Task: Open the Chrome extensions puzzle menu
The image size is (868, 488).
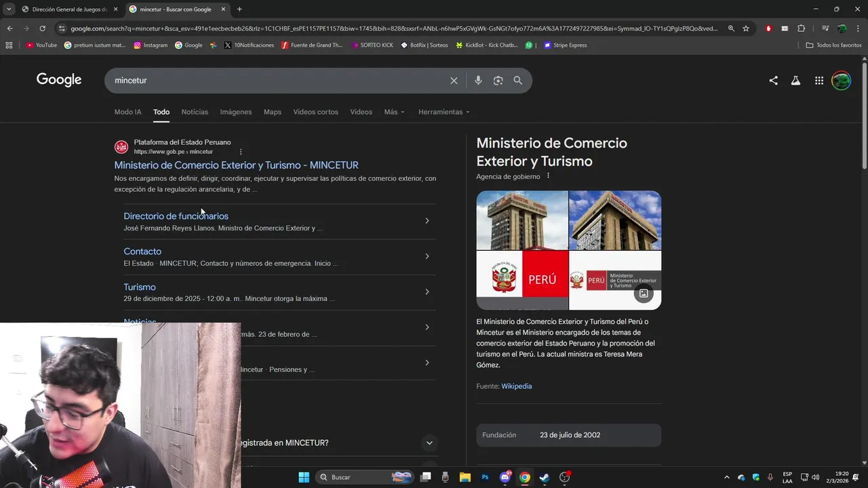Action: [801, 28]
